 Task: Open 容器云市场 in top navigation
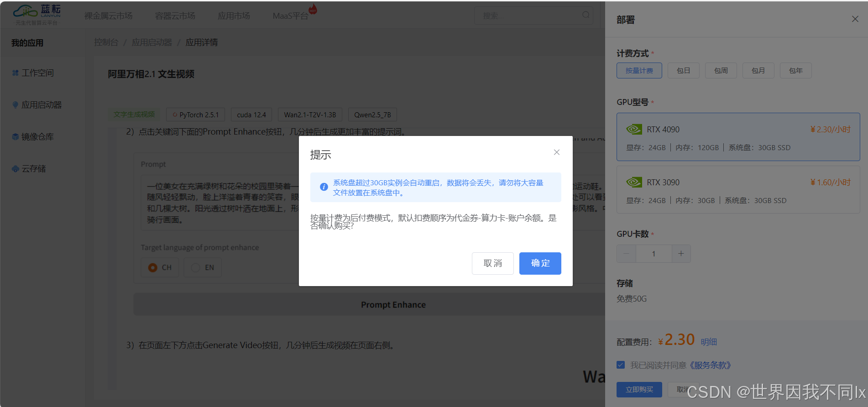click(175, 16)
